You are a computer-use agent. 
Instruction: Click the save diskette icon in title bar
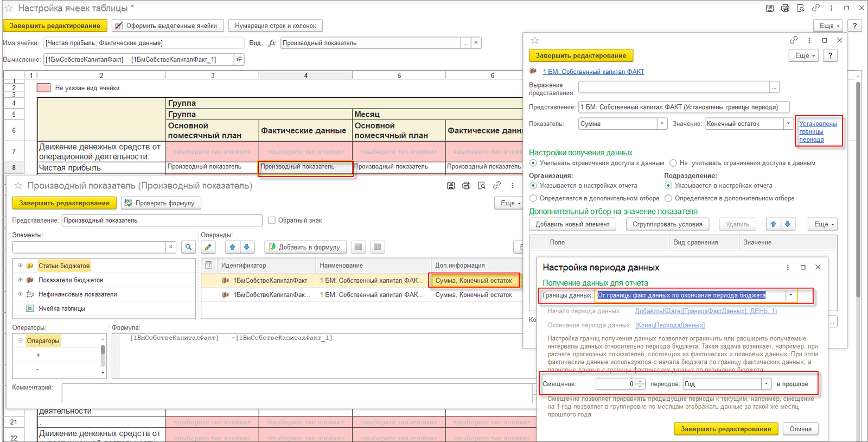[x=770, y=8]
